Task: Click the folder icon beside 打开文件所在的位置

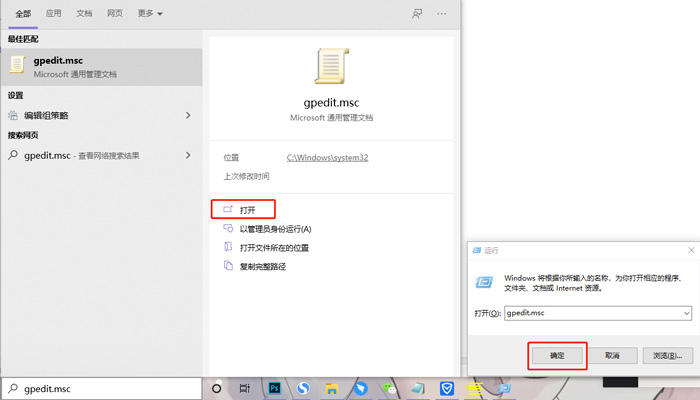Action: click(x=228, y=247)
